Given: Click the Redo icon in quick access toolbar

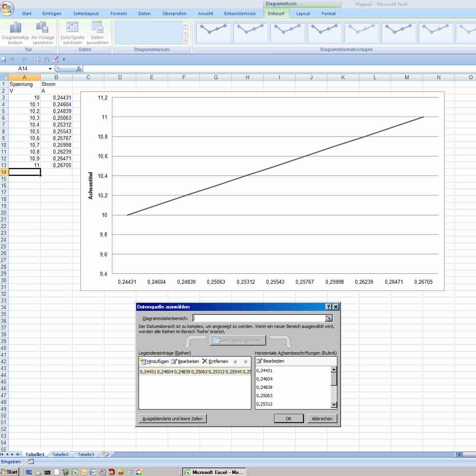Looking at the screenshot, I should tap(25, 60).
